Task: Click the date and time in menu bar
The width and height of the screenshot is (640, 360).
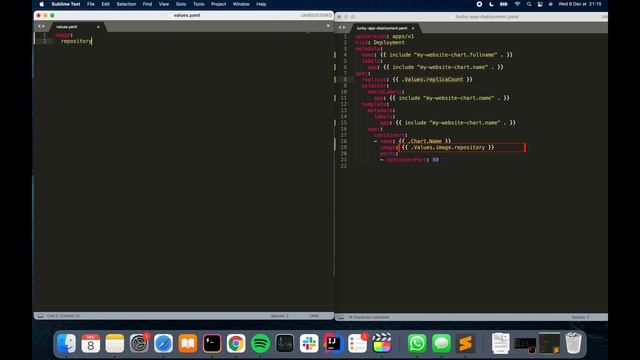Action: 580,4
